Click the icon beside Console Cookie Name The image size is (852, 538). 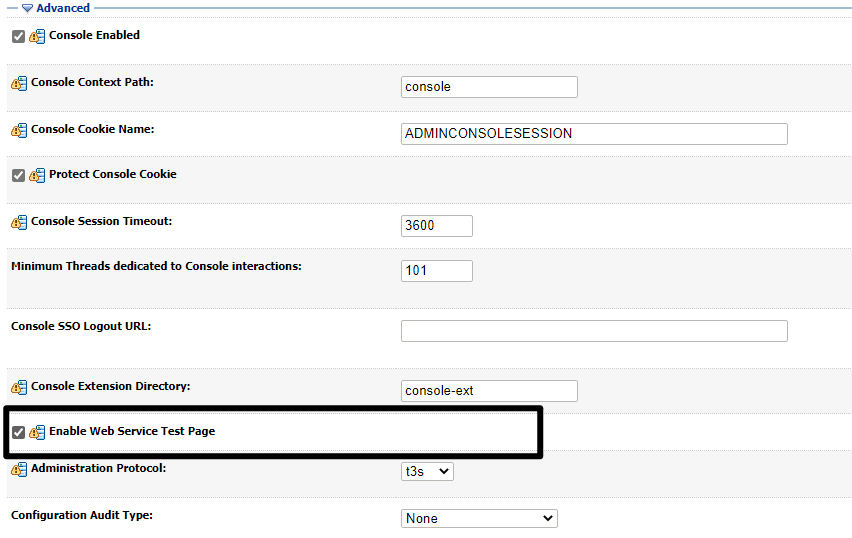coord(19,130)
